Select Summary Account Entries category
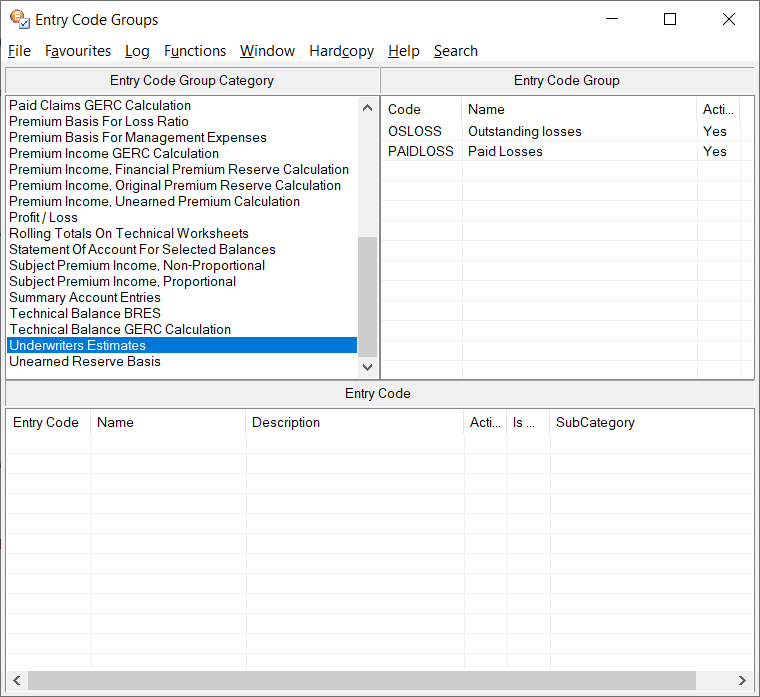Image resolution: width=760 pixels, height=697 pixels. pos(85,298)
